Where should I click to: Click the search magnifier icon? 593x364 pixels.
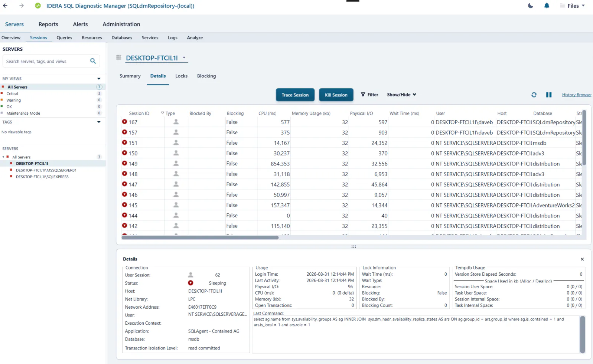(93, 61)
